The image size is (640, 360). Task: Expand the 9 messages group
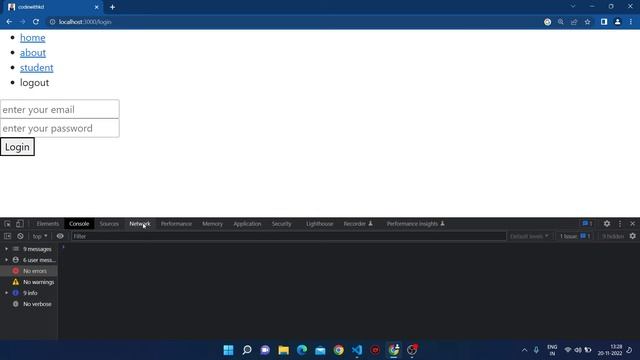coord(6,249)
